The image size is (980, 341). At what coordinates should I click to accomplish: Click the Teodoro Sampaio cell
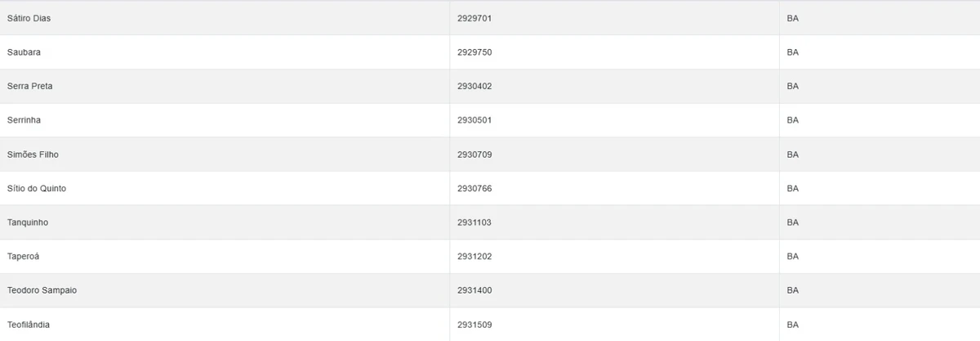pos(42,290)
